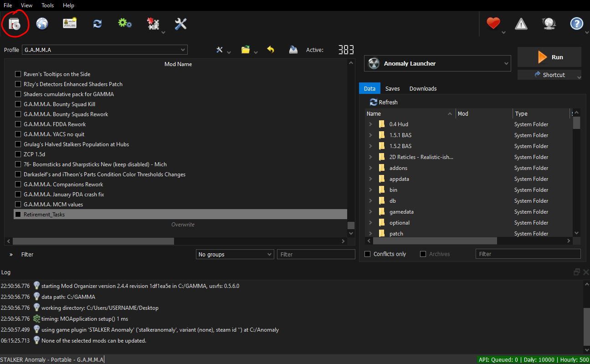This screenshot has height=364, width=590.
Task: Open the No groups dropdown
Action: (x=235, y=254)
